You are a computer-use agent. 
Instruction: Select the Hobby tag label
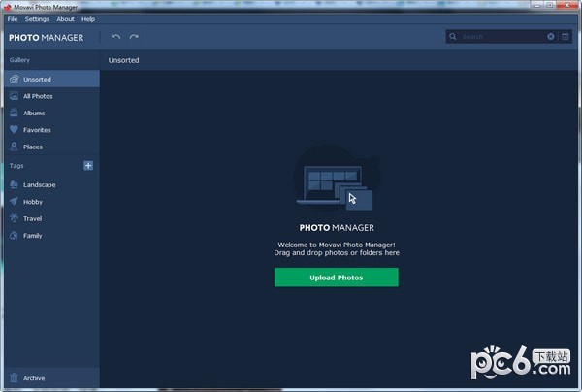point(33,202)
